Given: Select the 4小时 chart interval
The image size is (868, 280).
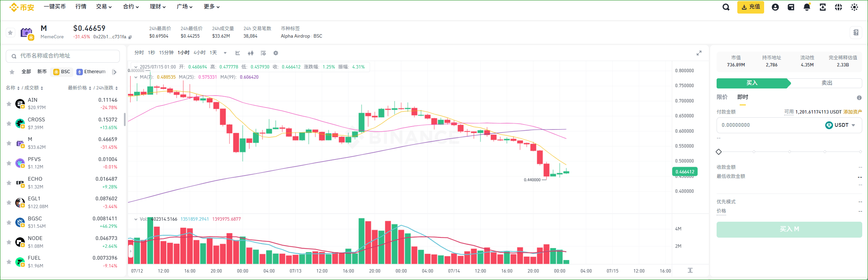Looking at the screenshot, I should 200,53.
